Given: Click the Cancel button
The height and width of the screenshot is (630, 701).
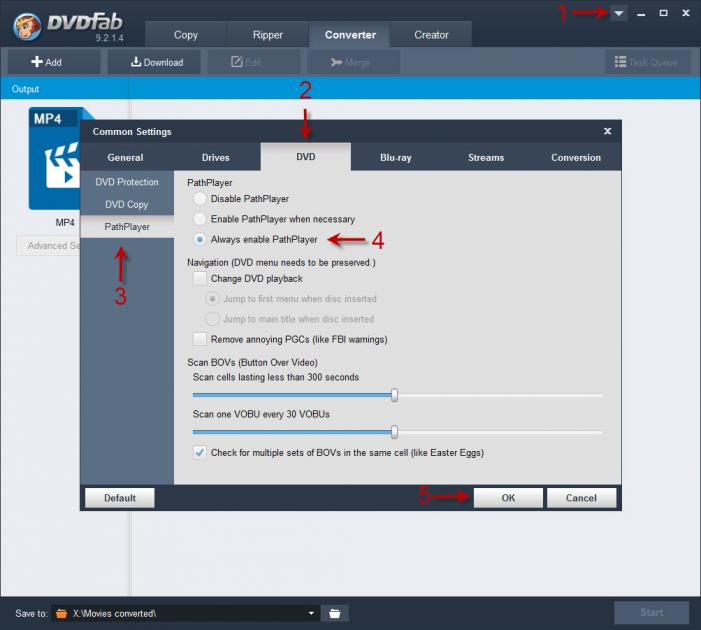Looking at the screenshot, I should (581, 498).
